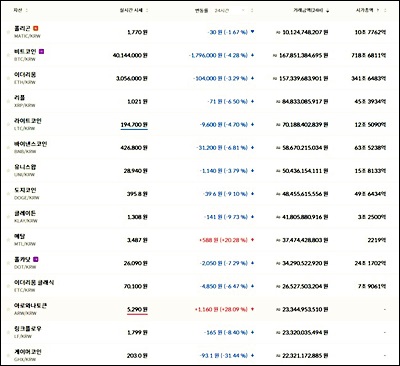Open the 링크플로우 LF/KRW asset
Image resolution: width=400 pixels, height=366 pixels.
[x=28, y=332]
